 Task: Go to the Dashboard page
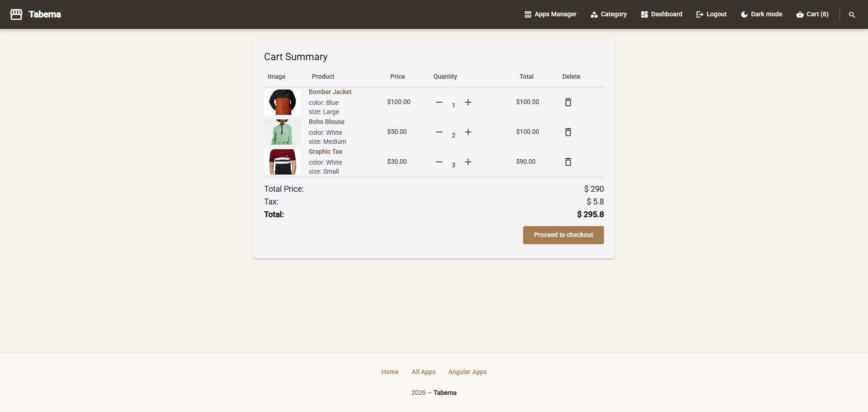[x=661, y=14]
